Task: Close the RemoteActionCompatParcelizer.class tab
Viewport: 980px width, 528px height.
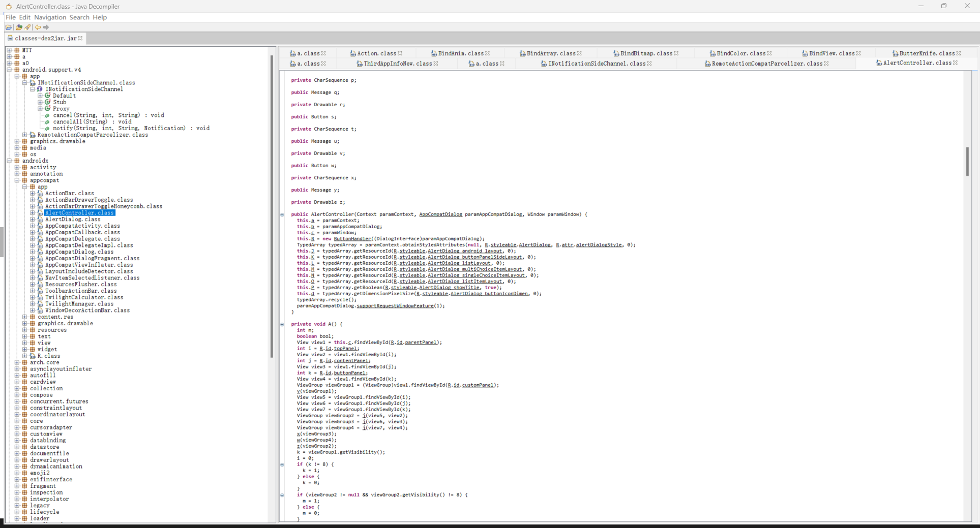Action: point(826,64)
